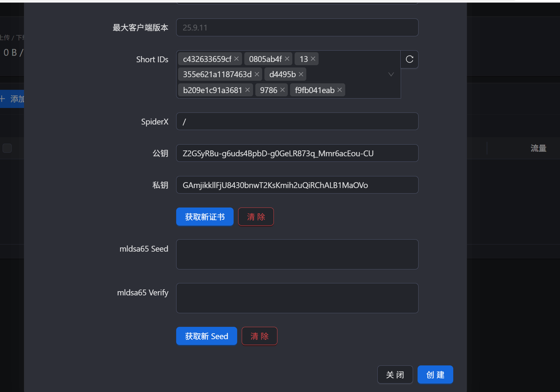Remove the 9786 short ID tag

coord(283,90)
